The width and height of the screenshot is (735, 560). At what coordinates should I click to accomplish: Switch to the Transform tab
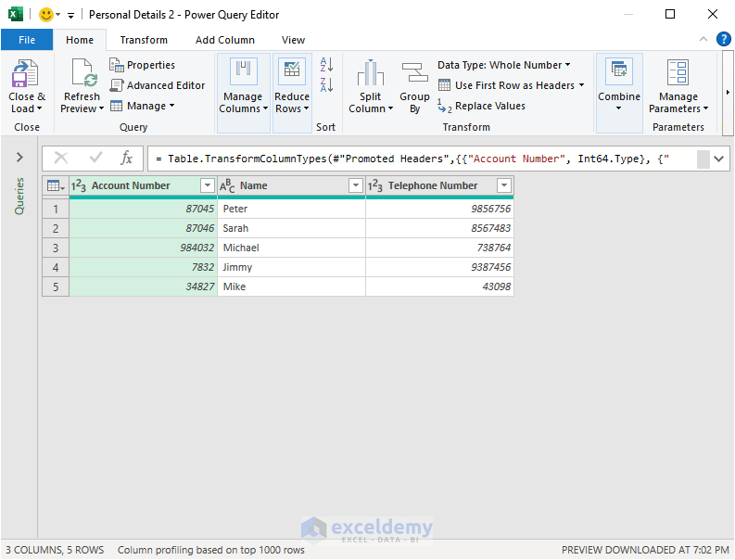coord(144,40)
